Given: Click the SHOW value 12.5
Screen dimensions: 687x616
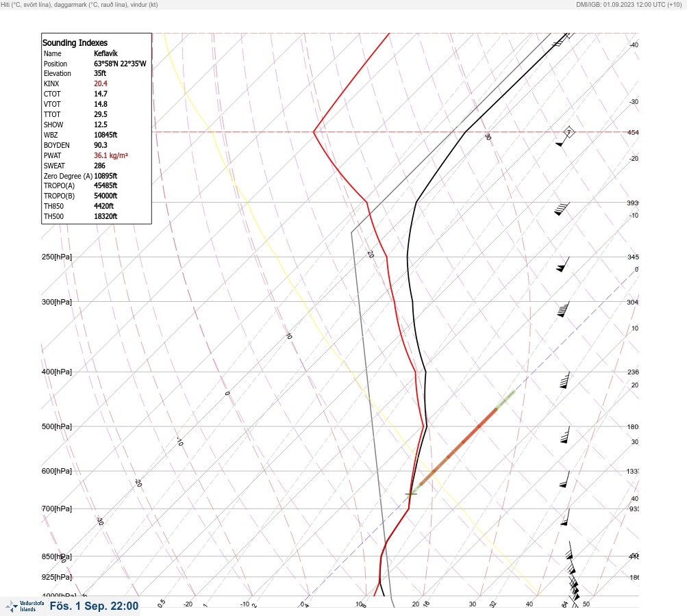Looking at the screenshot, I should pos(100,125).
